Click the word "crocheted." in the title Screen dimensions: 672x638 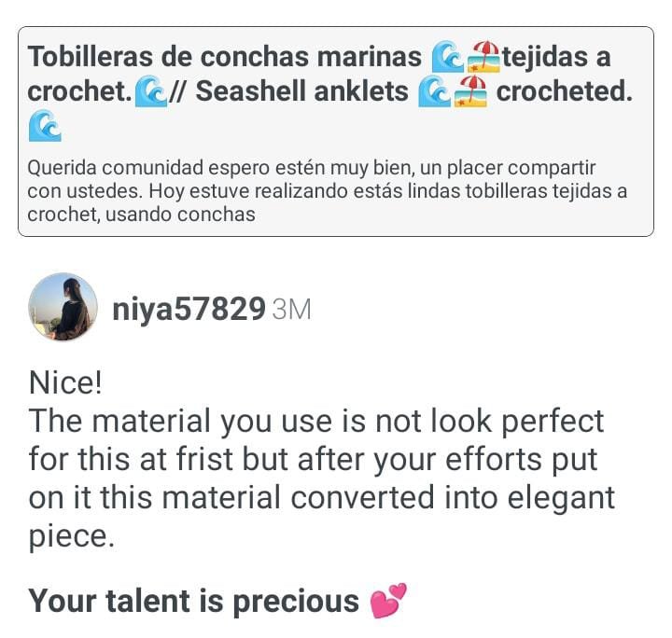click(565, 91)
